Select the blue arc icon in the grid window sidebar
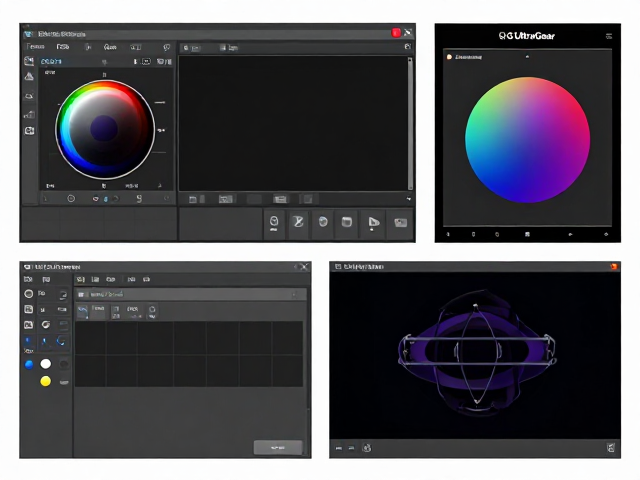This screenshot has width=640, height=480. pyautogui.click(x=61, y=341)
